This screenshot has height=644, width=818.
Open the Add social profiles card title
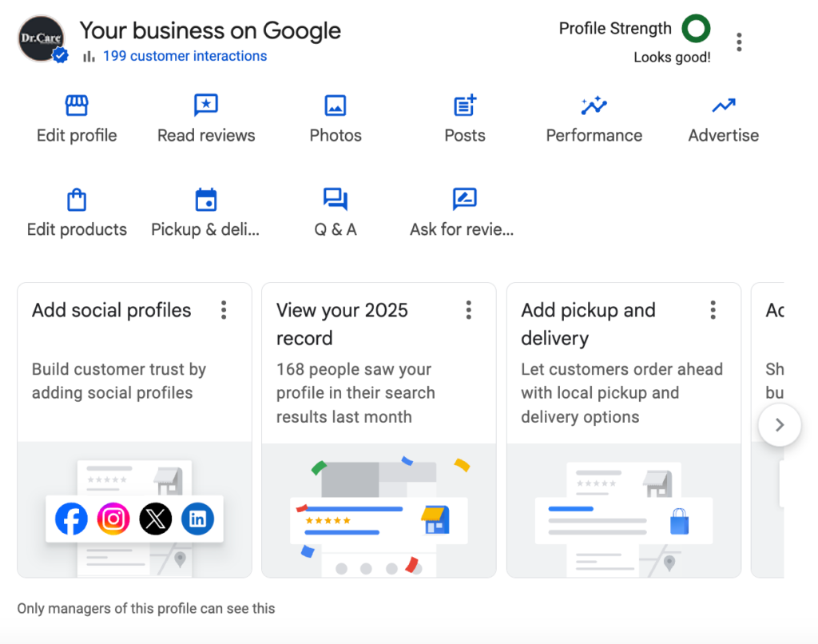pos(112,310)
